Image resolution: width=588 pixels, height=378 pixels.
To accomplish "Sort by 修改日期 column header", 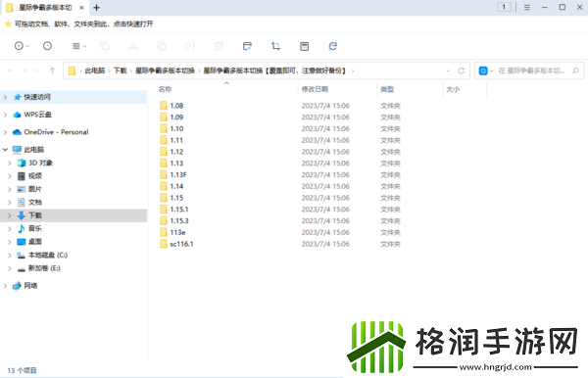I will (315, 89).
